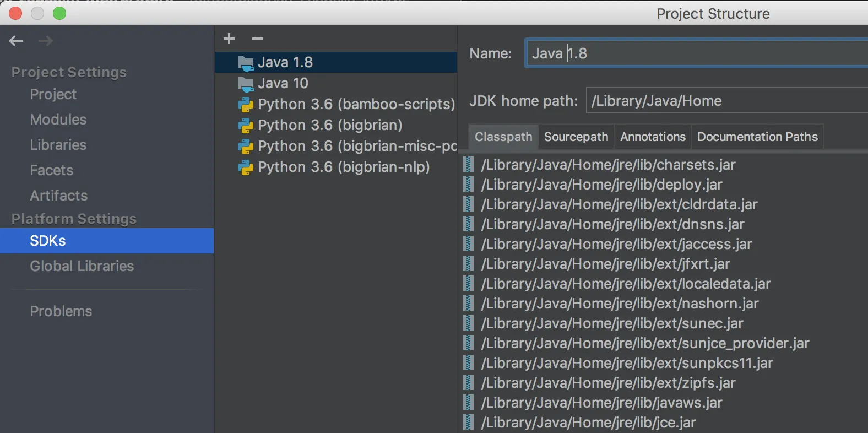This screenshot has width=868, height=433.
Task: Click the green zoom window button
Action: tap(59, 13)
